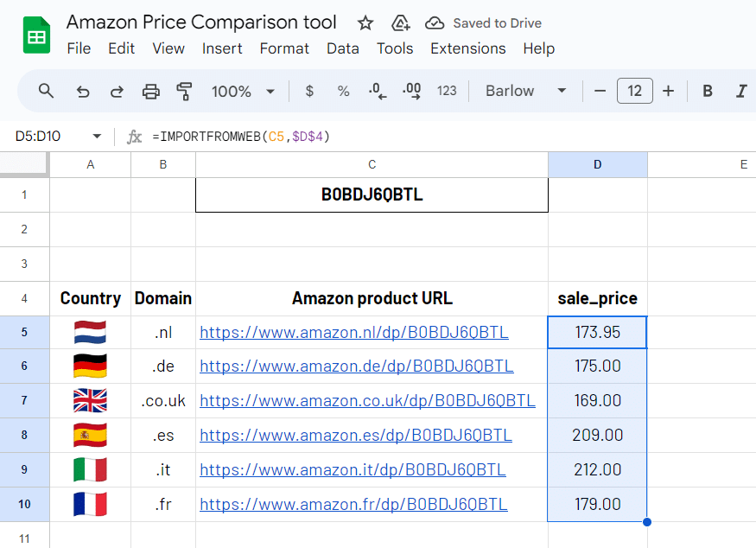Click the search menus magnifier icon
Image resolution: width=756 pixels, height=548 pixels.
click(x=47, y=91)
